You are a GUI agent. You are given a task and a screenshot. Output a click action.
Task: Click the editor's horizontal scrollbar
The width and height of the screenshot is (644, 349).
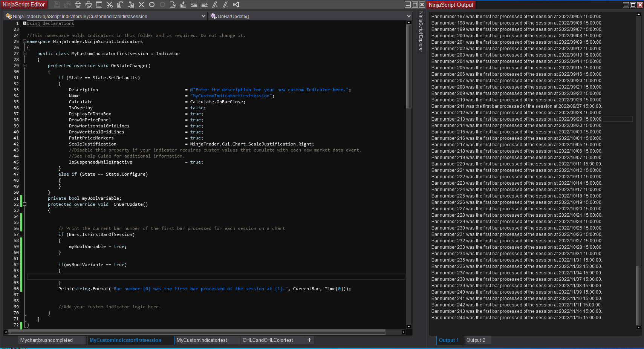(196, 332)
